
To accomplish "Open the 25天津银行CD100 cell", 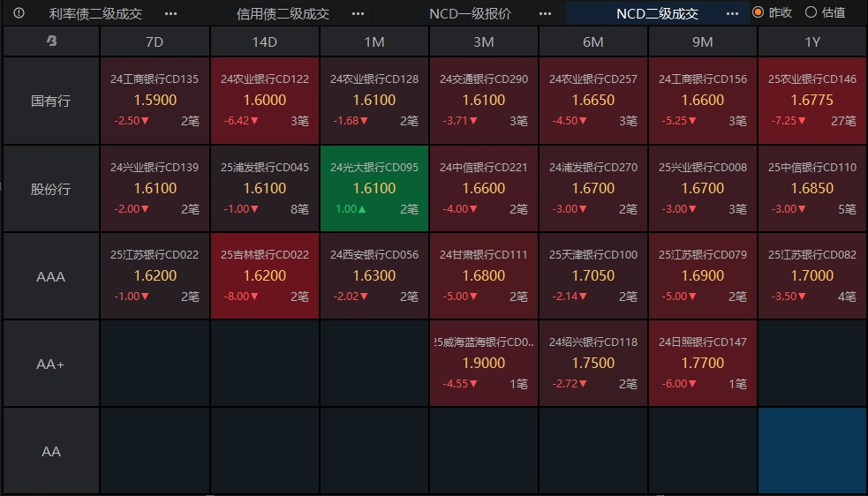I will (x=593, y=276).
